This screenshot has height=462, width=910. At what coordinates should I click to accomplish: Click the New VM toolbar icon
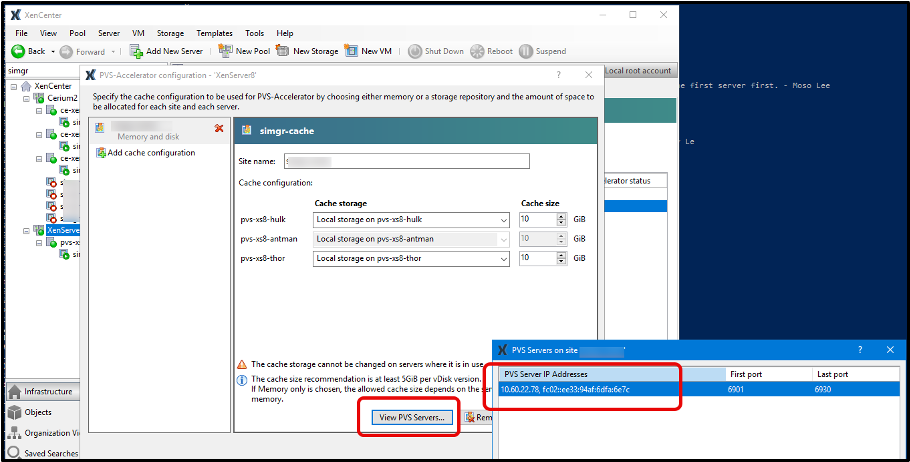[351, 51]
